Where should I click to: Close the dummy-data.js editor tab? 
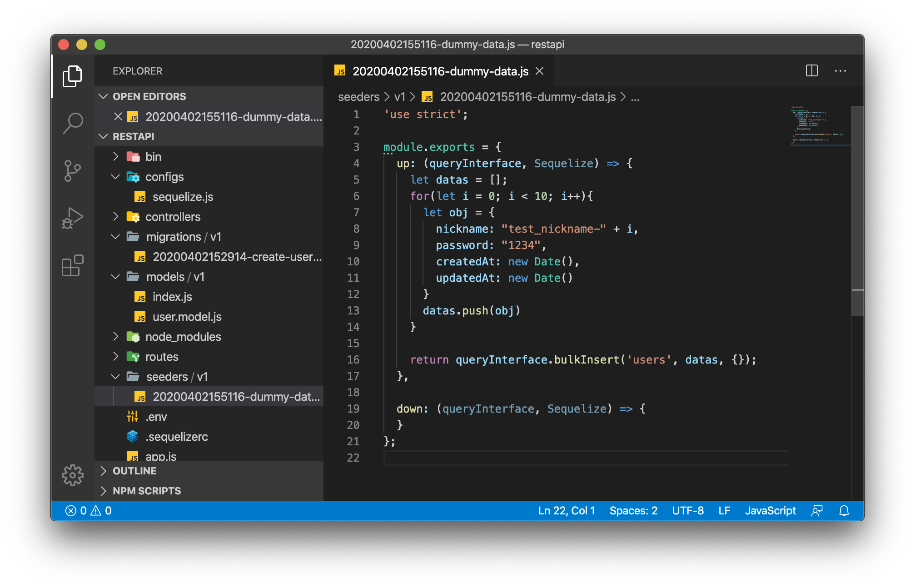tap(540, 71)
